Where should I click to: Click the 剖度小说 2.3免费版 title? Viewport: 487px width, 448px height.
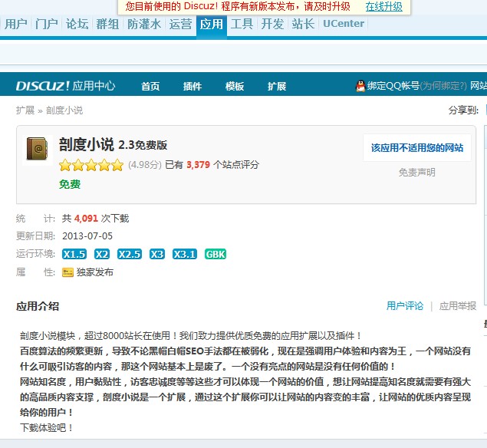click(x=113, y=144)
